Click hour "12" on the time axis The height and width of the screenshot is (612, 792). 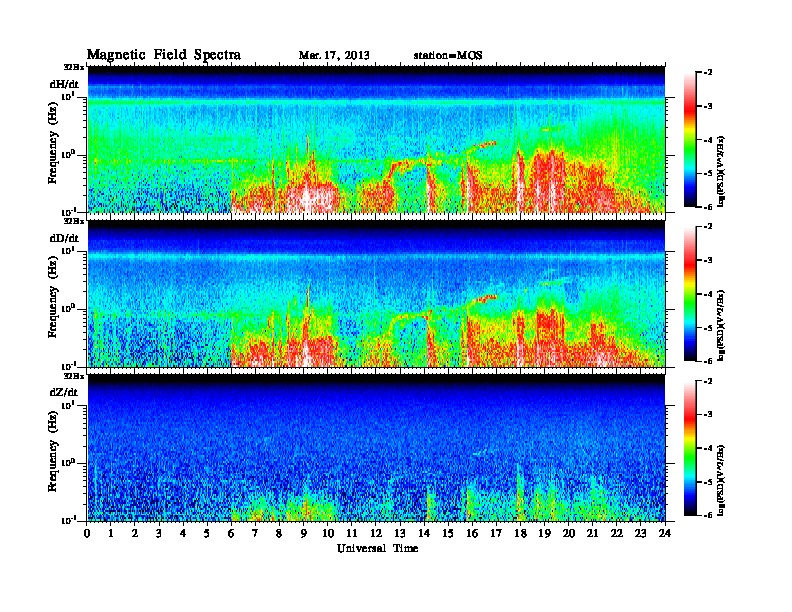point(376,534)
